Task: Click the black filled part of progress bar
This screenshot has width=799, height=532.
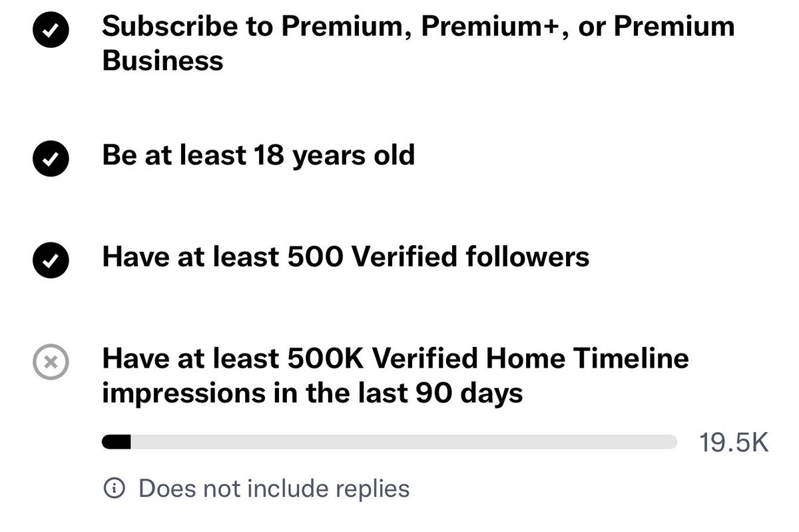Action: click(116, 442)
